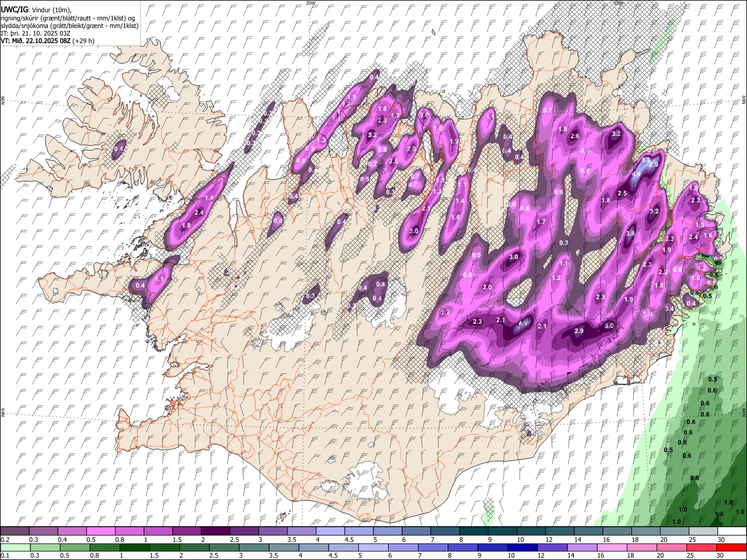Select the violet 12–14 rain legend swatch
Image resolution: width=747 pixels, height=560 pixels.
click(553, 547)
